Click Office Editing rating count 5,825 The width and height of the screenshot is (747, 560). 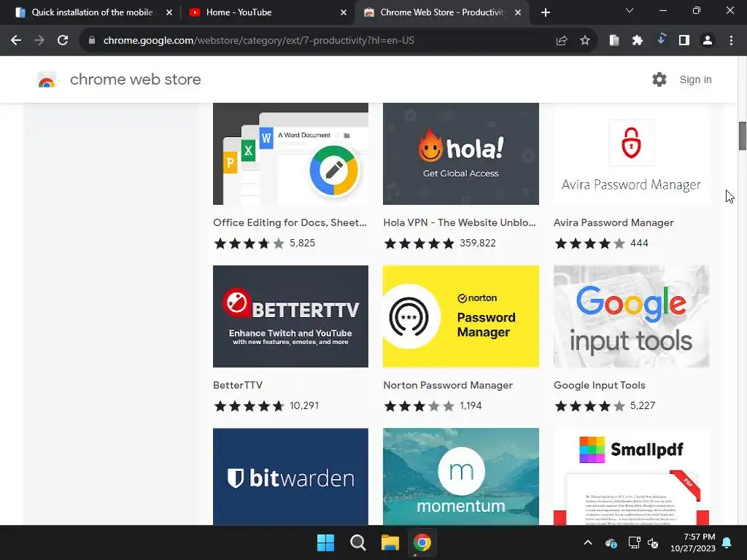pos(303,244)
